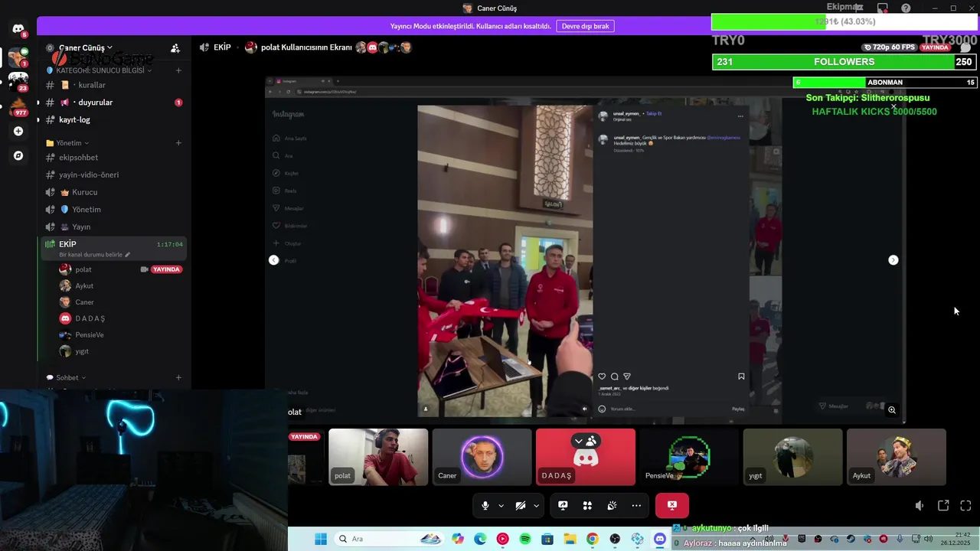Adjust stream volume speaker icon
This screenshot has width=980, height=551.
(920, 506)
